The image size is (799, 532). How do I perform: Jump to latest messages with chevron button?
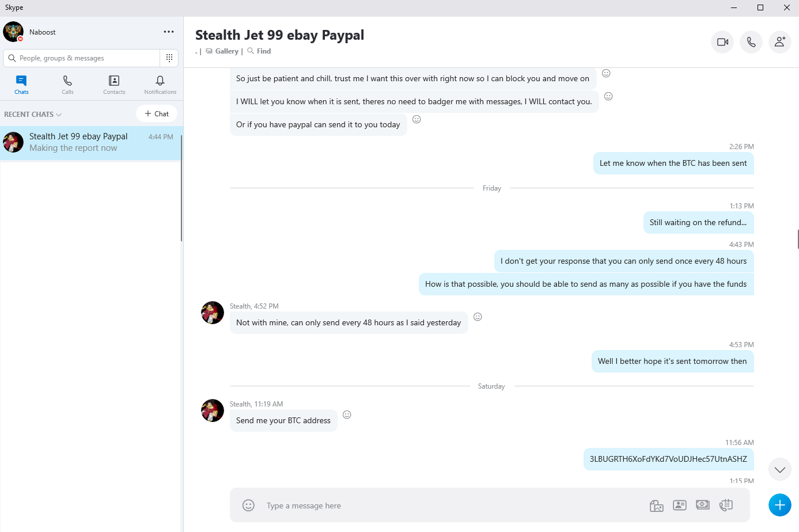tap(780, 469)
